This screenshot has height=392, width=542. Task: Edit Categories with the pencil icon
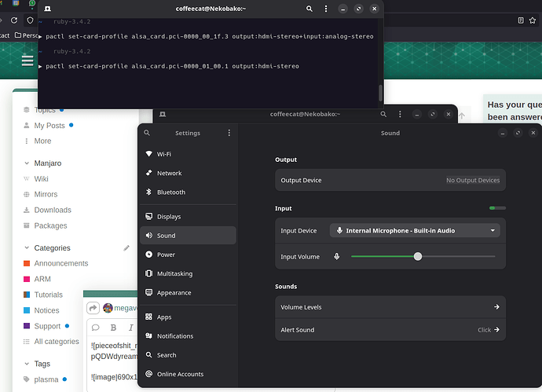(126, 248)
